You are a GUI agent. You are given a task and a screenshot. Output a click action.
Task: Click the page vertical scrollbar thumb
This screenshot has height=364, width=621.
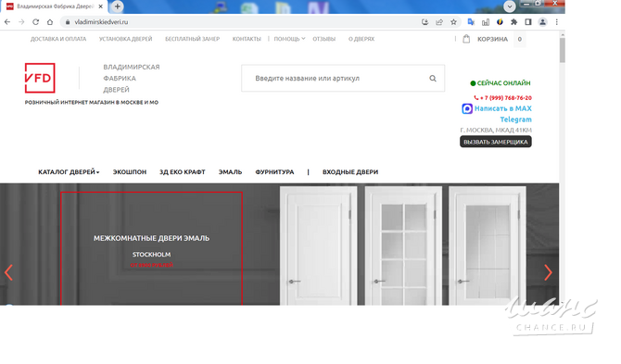pyautogui.click(x=562, y=50)
